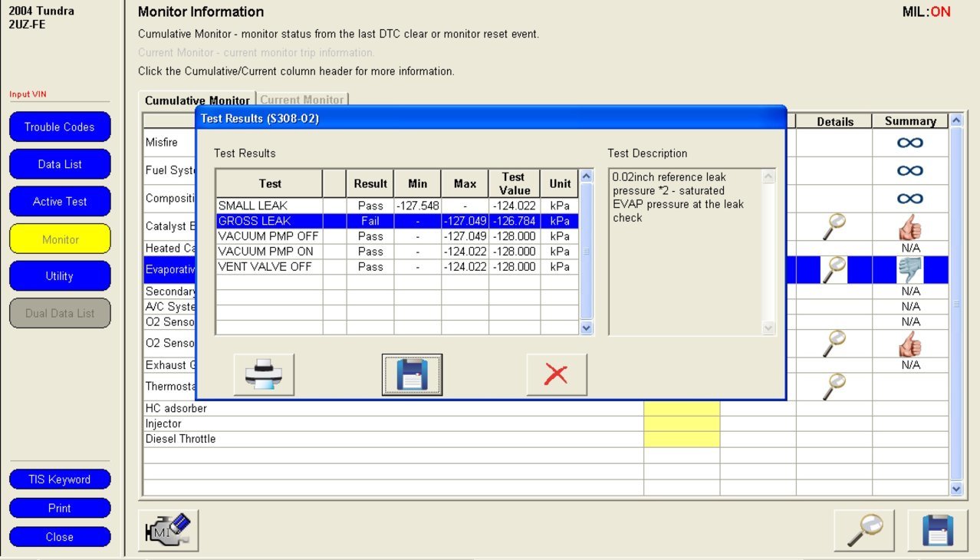Click Test Results dialog title bar

491,118
